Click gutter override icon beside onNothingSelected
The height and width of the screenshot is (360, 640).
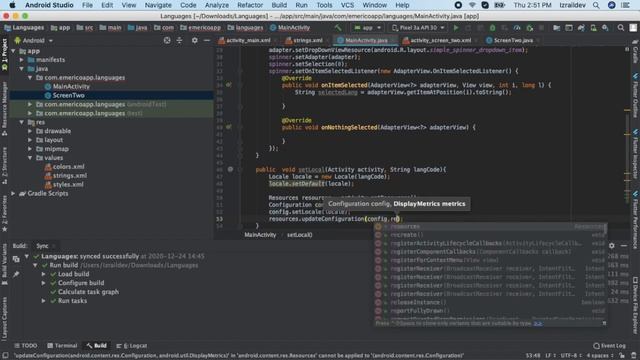pos(229,127)
